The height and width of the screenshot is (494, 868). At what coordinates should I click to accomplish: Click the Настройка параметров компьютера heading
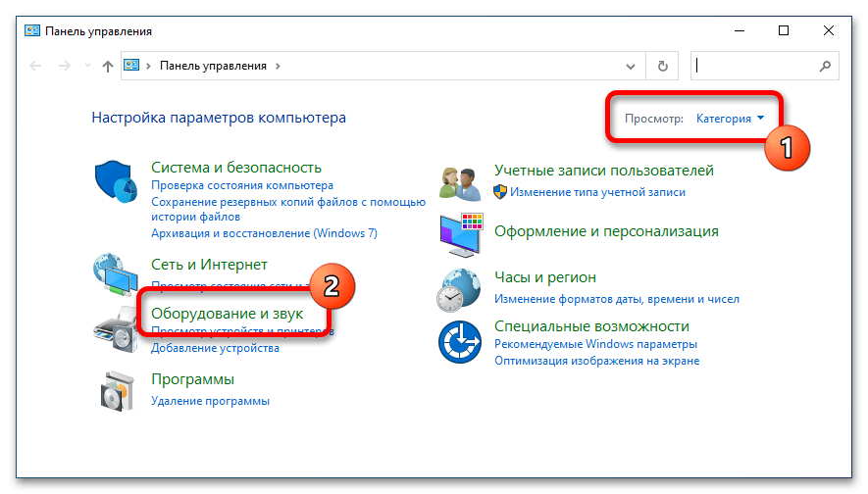(x=219, y=118)
